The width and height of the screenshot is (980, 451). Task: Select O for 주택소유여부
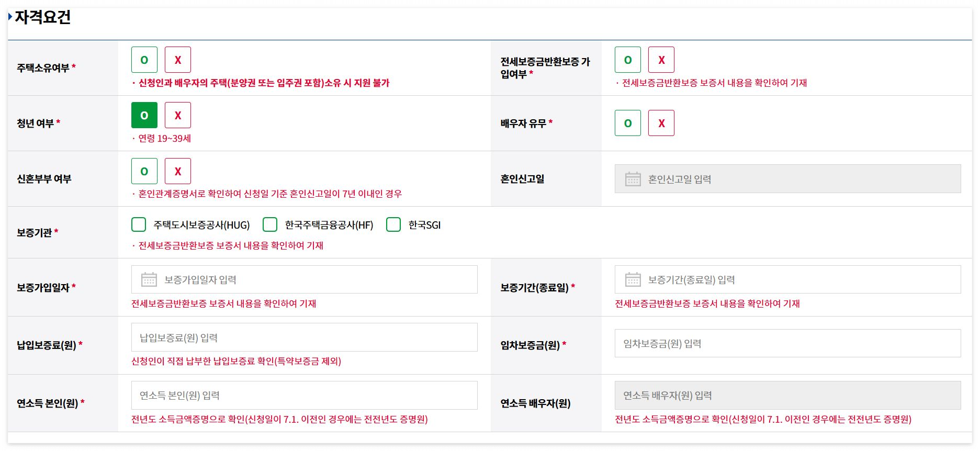(144, 59)
